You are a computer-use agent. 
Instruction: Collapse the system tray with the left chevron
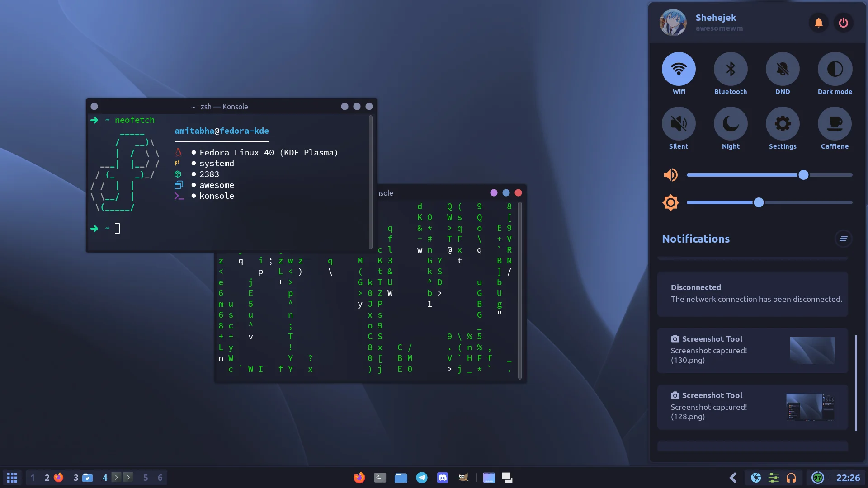click(733, 477)
